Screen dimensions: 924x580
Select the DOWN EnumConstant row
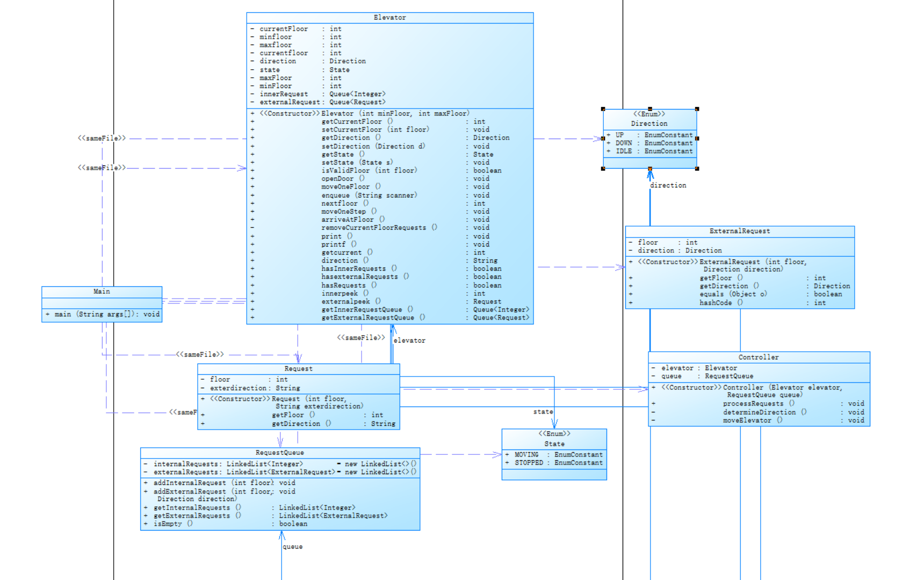pyautogui.click(x=649, y=143)
